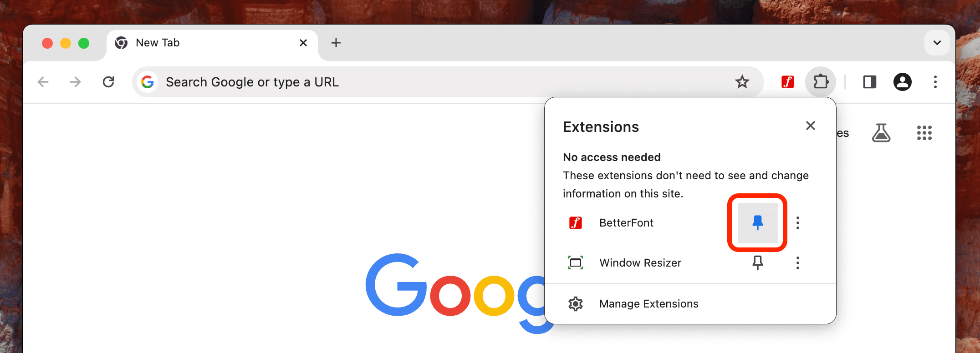The image size is (980, 353).
Task: Open a new tab with plus button
Action: [x=336, y=43]
